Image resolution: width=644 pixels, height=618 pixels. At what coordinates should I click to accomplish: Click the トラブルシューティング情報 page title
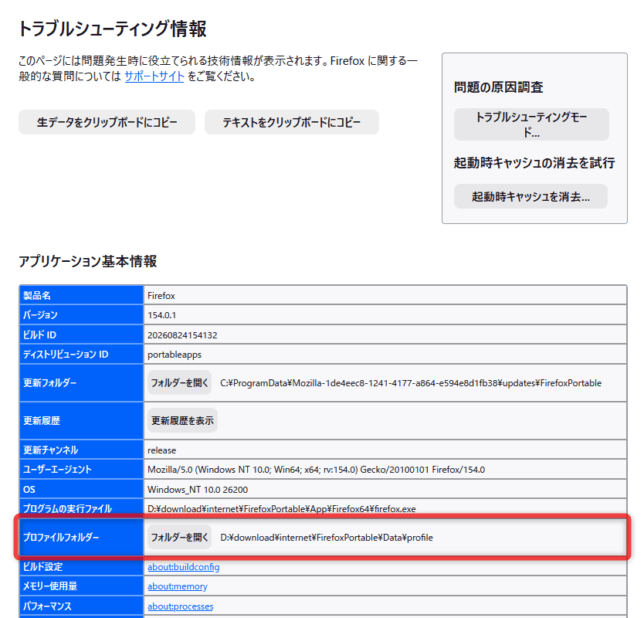click(113, 29)
